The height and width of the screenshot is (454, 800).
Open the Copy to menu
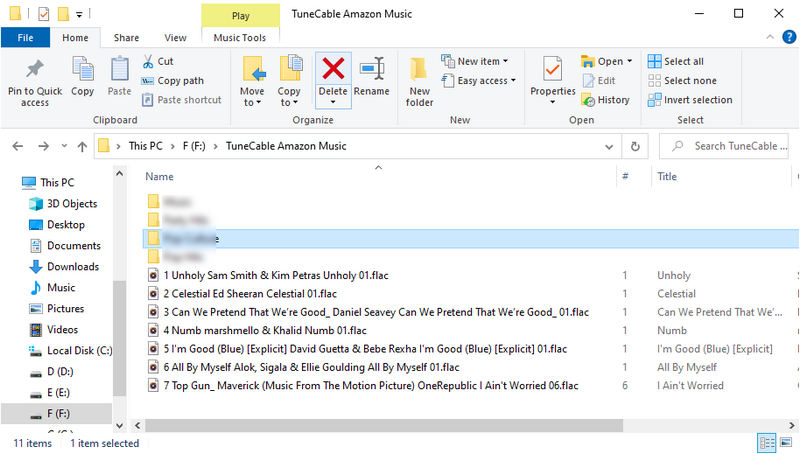pyautogui.click(x=289, y=82)
